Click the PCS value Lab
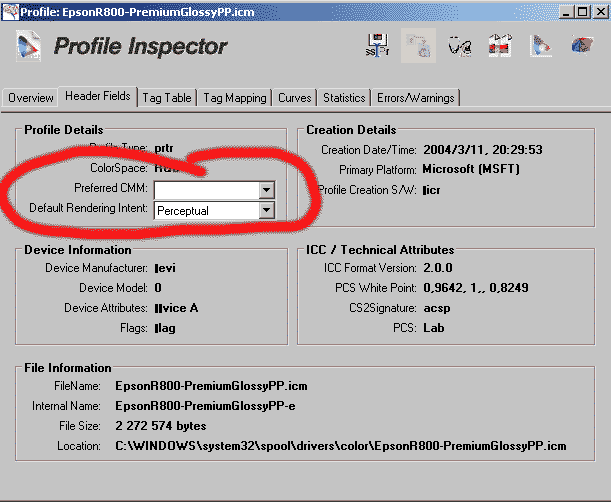The image size is (611, 502). [434, 328]
